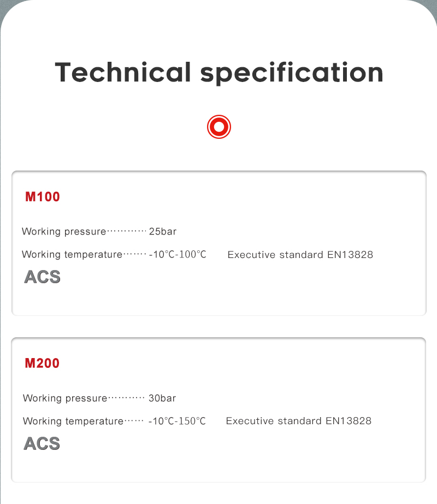Click the ACS logo in M100 card
The image size is (437, 504).
pyautogui.click(x=42, y=277)
